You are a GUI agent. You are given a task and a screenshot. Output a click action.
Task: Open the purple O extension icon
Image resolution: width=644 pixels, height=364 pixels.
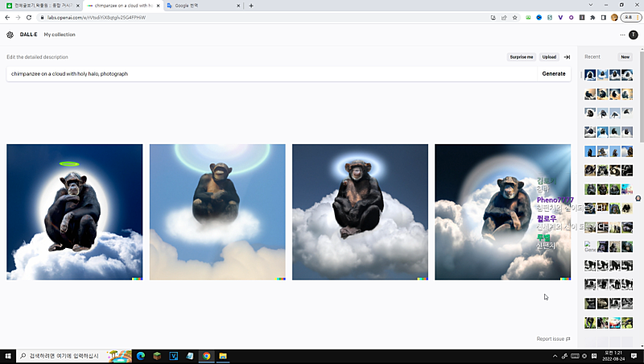(x=571, y=18)
